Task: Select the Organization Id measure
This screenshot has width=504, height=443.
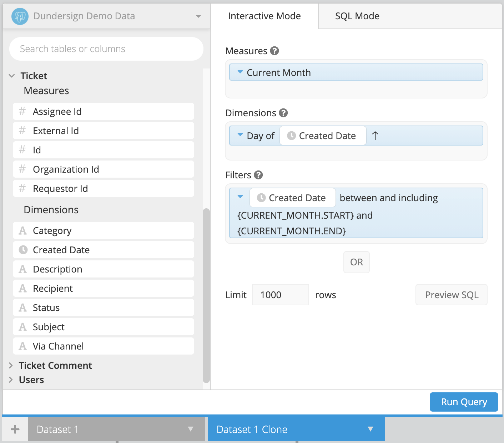Action: 104,169
